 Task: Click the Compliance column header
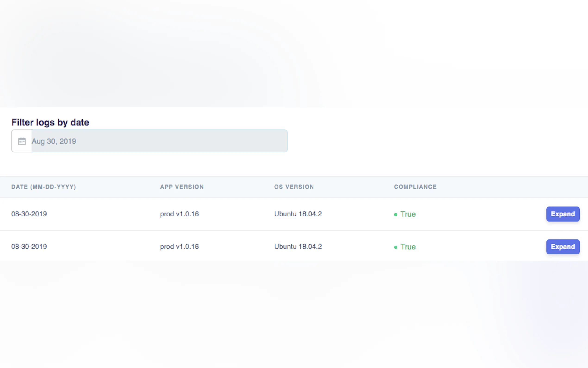pyautogui.click(x=415, y=187)
